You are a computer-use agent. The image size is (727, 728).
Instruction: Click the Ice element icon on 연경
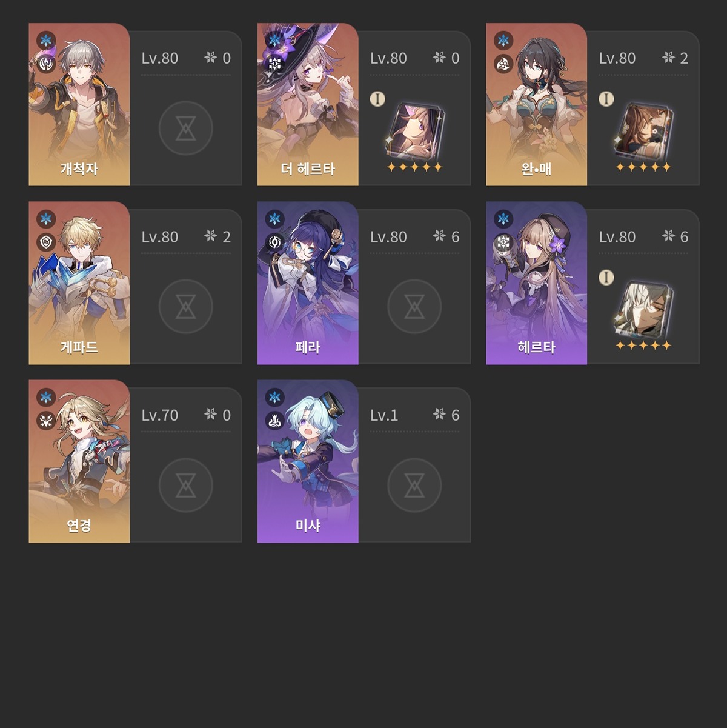pos(46,398)
